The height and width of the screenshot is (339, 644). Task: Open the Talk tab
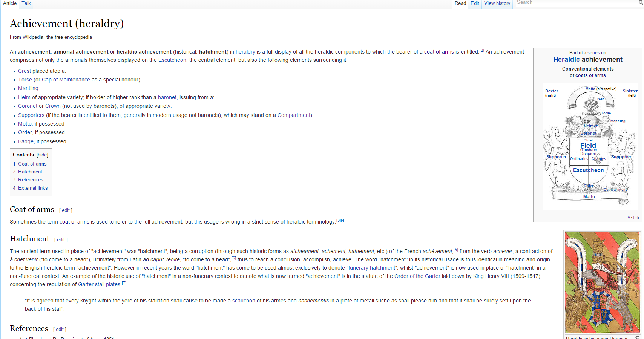(x=26, y=3)
